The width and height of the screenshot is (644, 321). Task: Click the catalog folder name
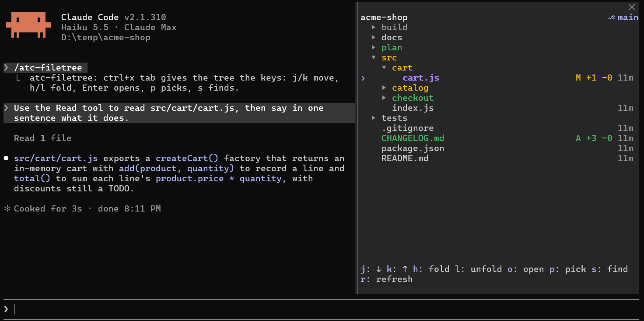410,88
